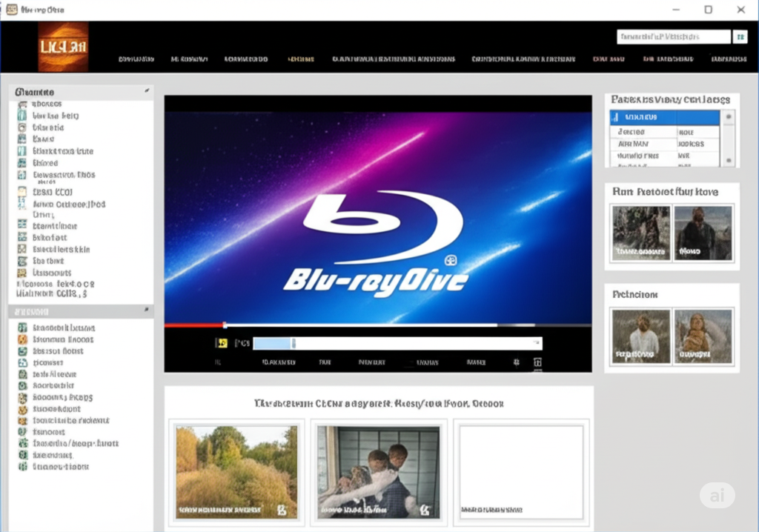Open the white-shirted man thumbnail in right panel
This screenshot has height=532, width=759.
(641, 336)
